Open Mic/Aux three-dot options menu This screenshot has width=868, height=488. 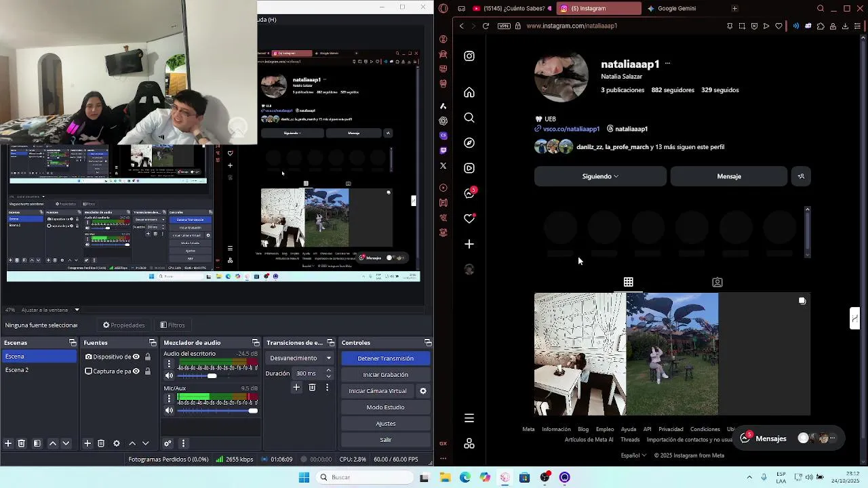pos(170,399)
